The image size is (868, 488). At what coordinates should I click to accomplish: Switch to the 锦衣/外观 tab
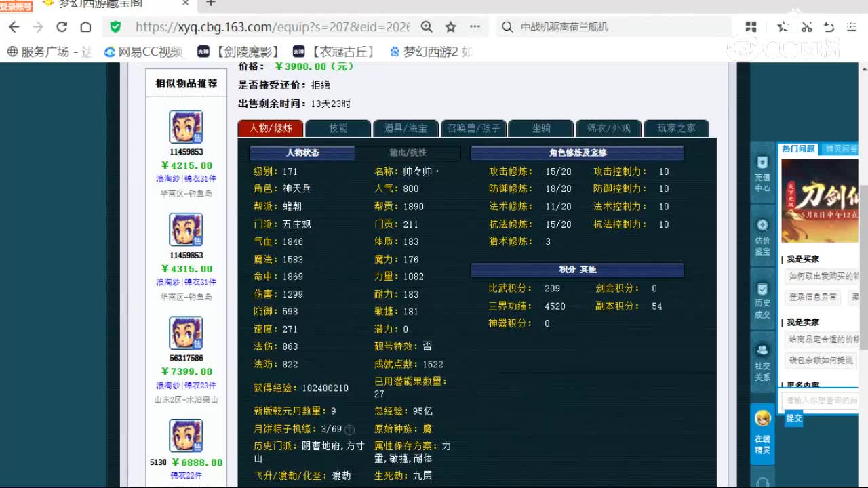pos(608,128)
